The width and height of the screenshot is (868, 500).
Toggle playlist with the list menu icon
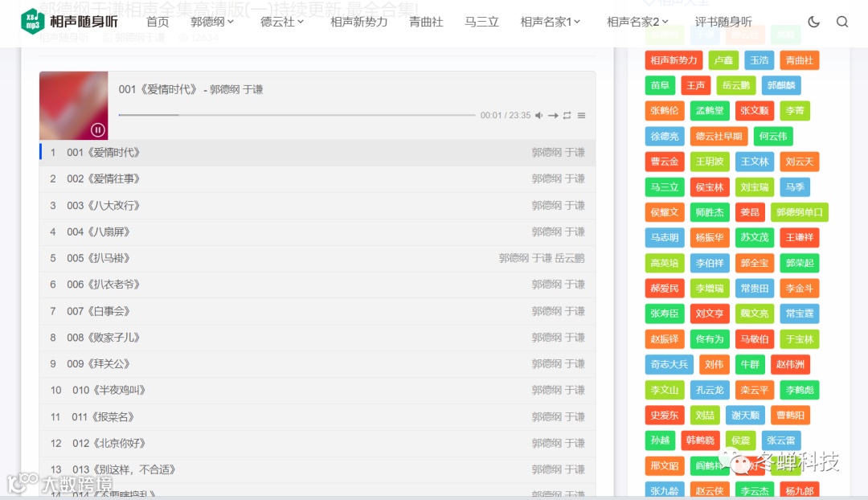point(581,115)
